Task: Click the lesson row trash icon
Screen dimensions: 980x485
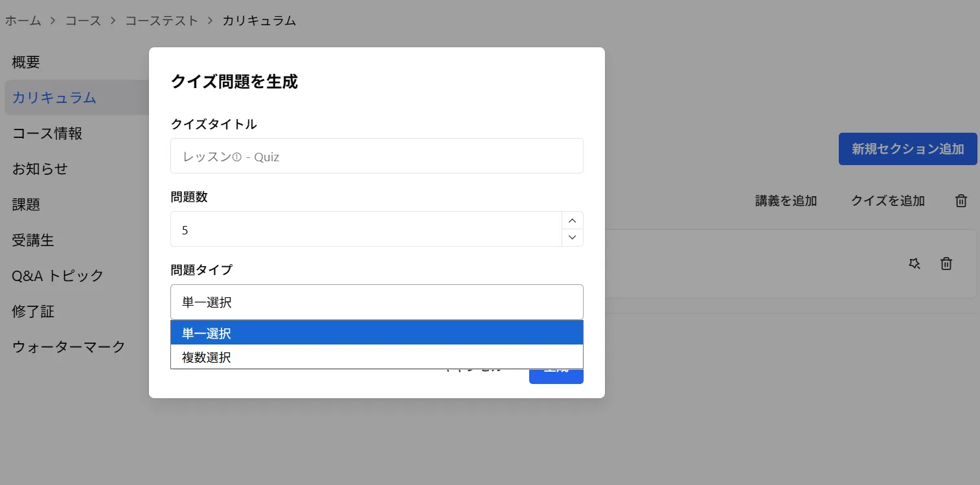Action: pos(946,264)
